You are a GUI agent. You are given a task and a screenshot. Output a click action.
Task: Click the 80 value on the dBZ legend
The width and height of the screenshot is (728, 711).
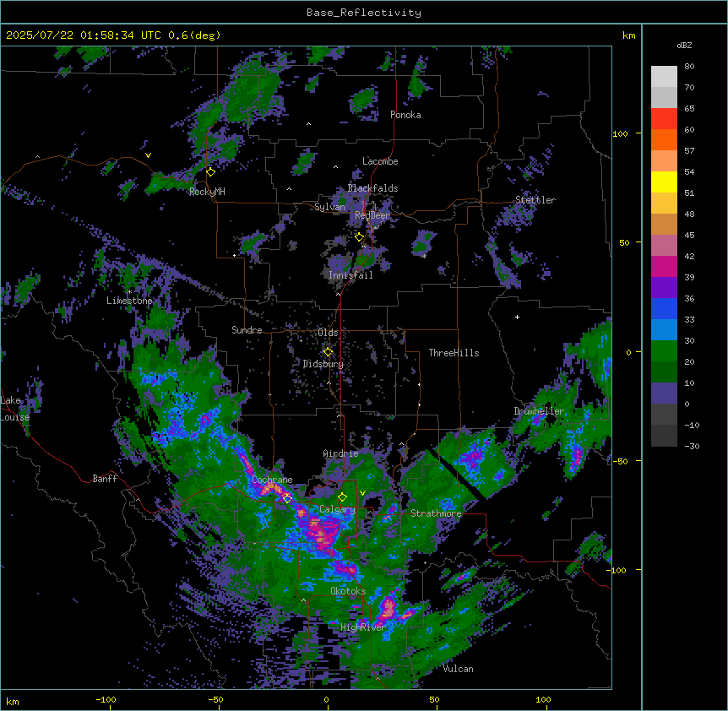[689, 67]
